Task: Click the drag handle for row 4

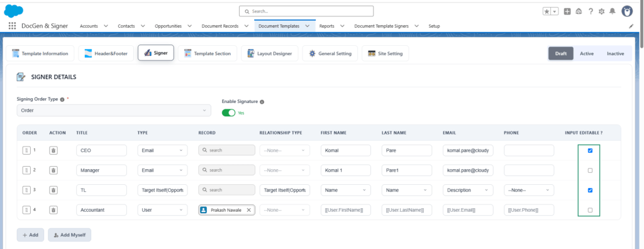Action: (x=26, y=210)
